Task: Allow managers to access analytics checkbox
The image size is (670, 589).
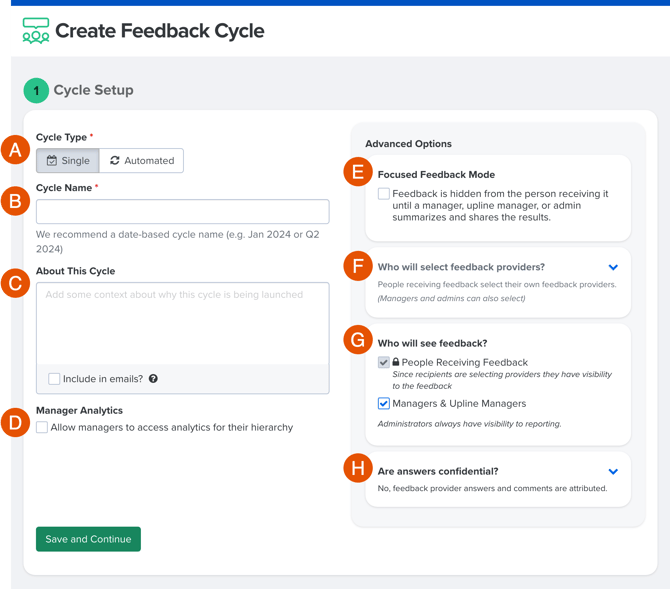Action: coord(42,427)
